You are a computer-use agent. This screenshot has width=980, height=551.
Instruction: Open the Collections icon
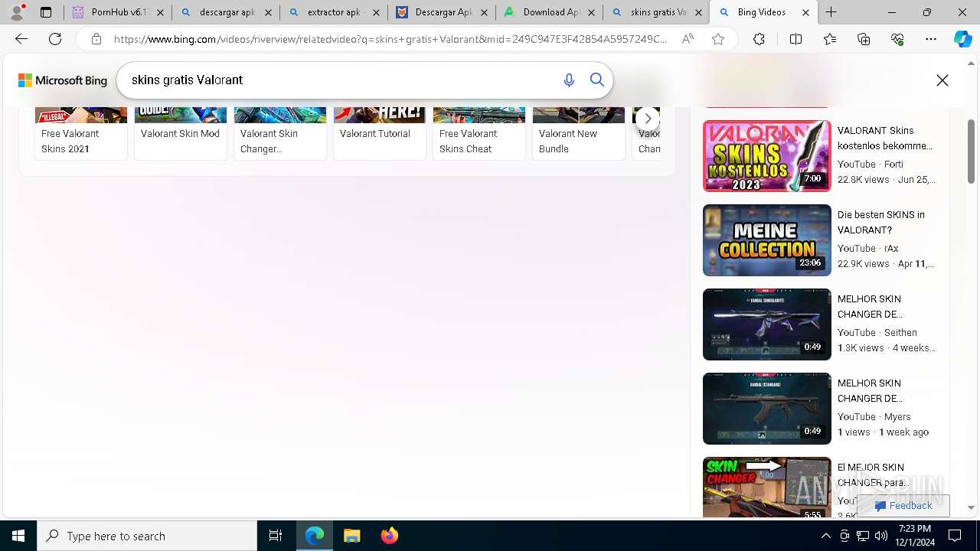[864, 39]
